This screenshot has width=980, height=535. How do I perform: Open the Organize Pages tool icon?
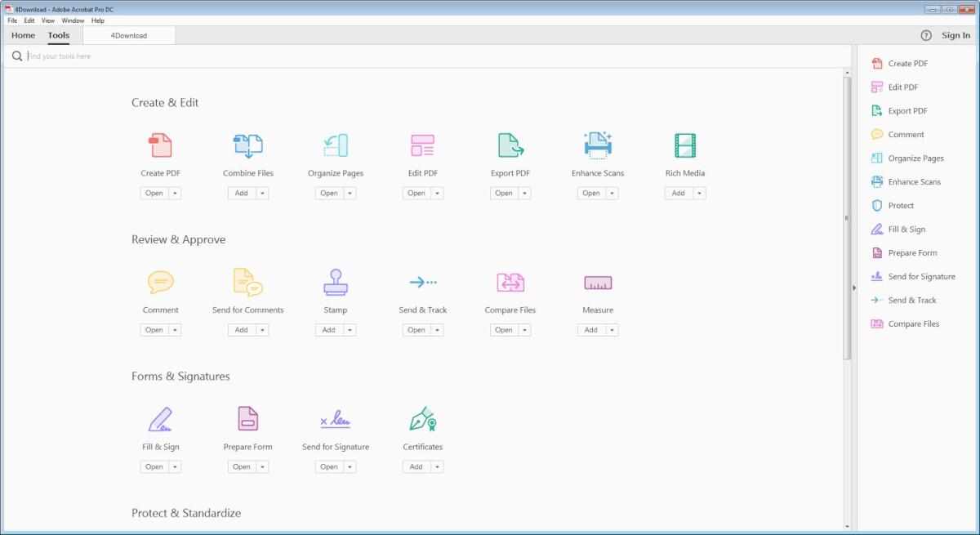(x=335, y=145)
